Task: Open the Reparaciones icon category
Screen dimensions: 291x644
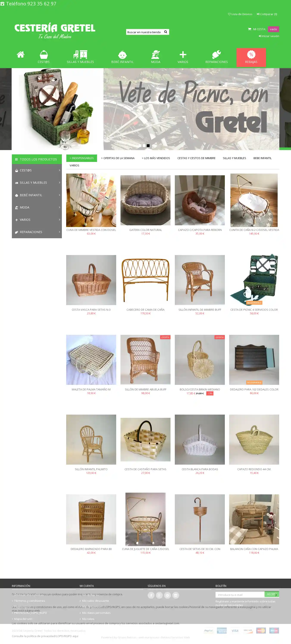Action: tap(216, 55)
